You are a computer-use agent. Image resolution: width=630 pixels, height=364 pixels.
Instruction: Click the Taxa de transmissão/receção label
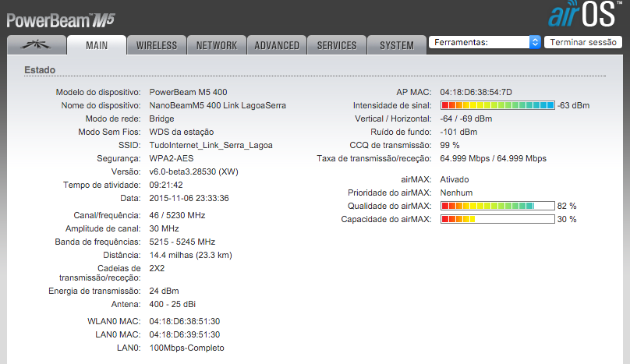(373, 158)
